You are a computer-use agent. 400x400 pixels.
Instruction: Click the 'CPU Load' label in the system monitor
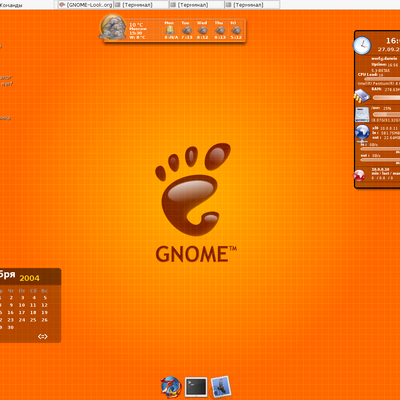click(x=368, y=75)
